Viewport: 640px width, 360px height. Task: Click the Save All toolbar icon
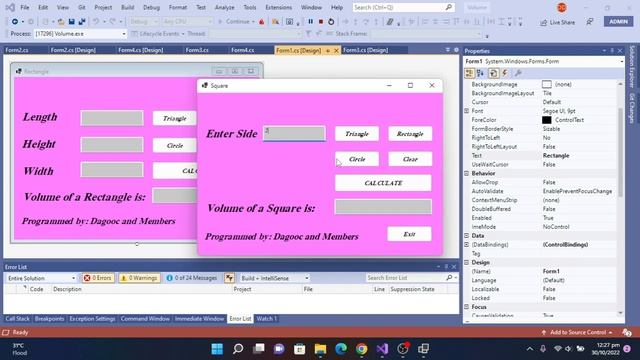(82, 22)
